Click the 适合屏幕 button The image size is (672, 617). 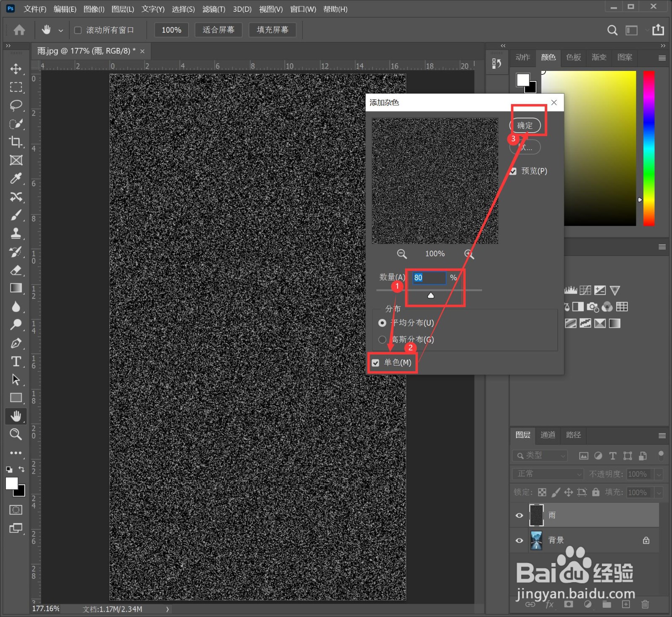(218, 30)
